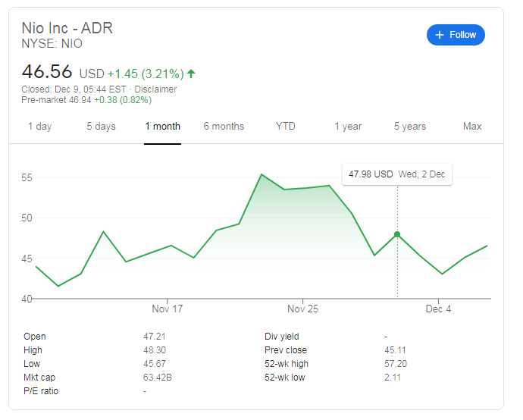Click the High value 48.30
Image resolution: width=523 pixels, height=420 pixels.
(x=155, y=350)
